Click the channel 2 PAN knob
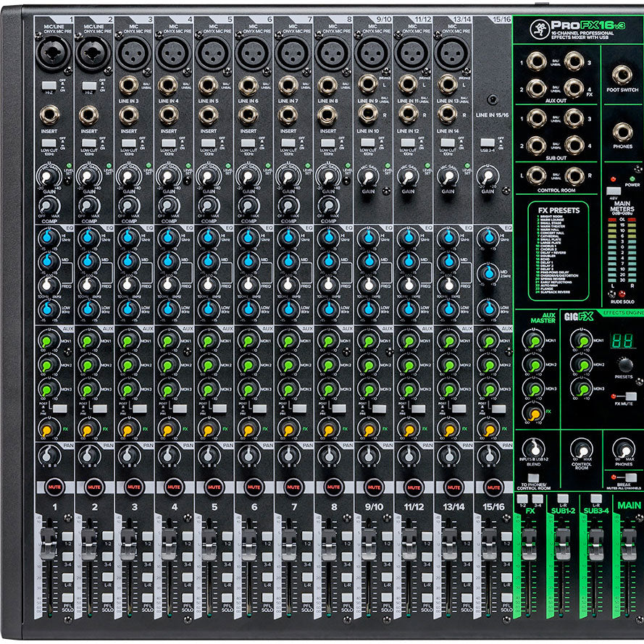The image size is (644, 644). tap(88, 456)
